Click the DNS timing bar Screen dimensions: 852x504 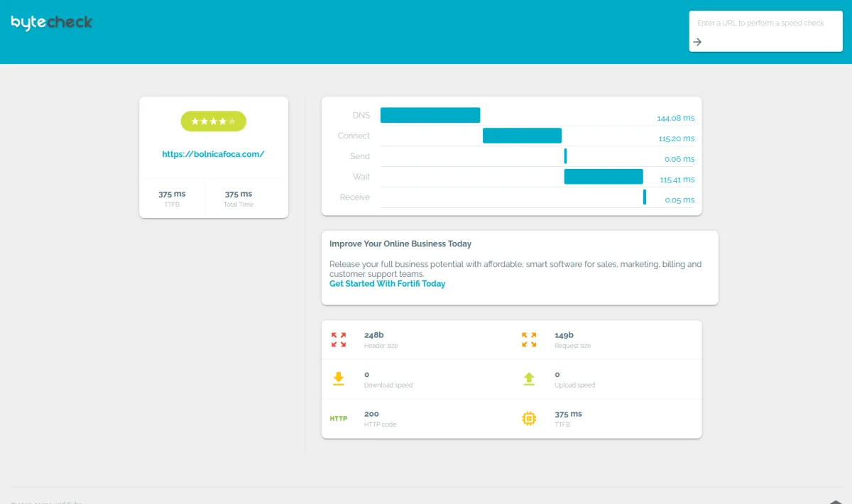pos(430,115)
